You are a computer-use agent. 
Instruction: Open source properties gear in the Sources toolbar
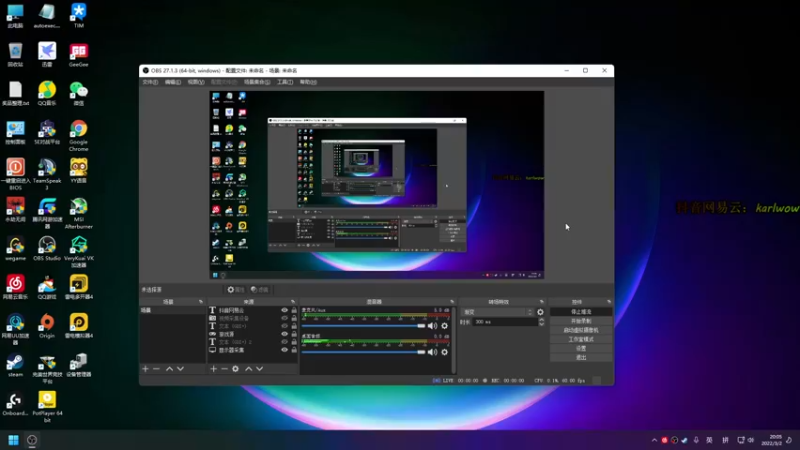[235, 368]
